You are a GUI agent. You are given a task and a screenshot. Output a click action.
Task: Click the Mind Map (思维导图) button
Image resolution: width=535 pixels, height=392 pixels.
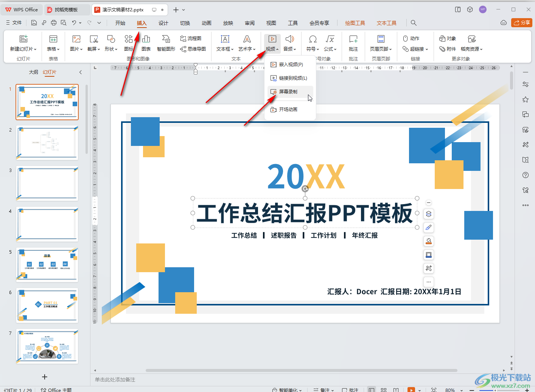click(193, 49)
